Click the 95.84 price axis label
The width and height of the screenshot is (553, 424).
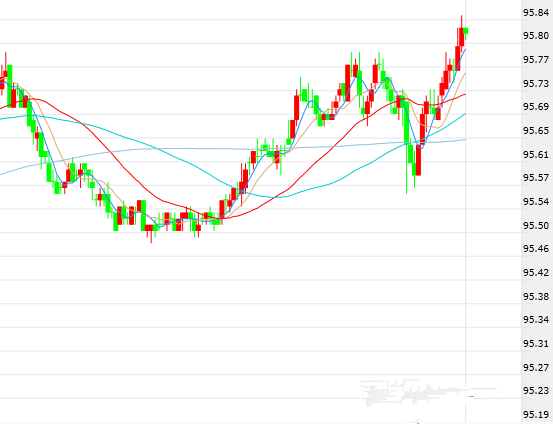536,13
